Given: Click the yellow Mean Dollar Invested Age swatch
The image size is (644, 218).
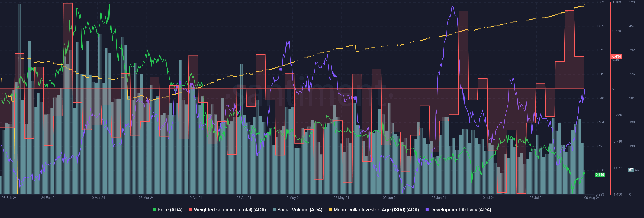Looking at the screenshot, I should click(331, 210).
